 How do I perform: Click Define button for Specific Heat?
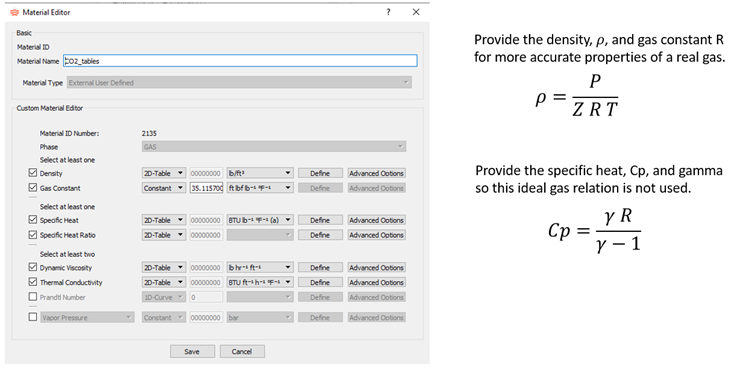(x=320, y=220)
